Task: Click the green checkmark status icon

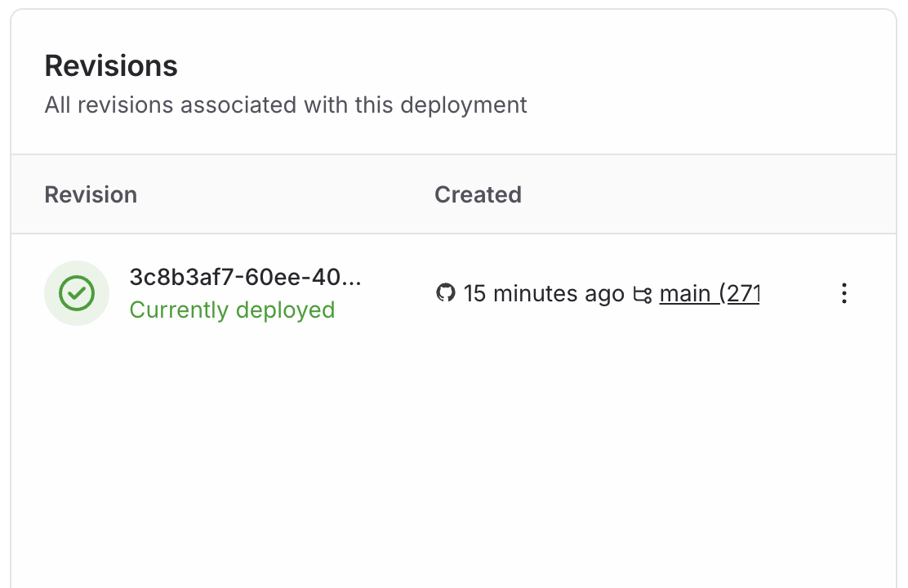Action: click(x=77, y=293)
